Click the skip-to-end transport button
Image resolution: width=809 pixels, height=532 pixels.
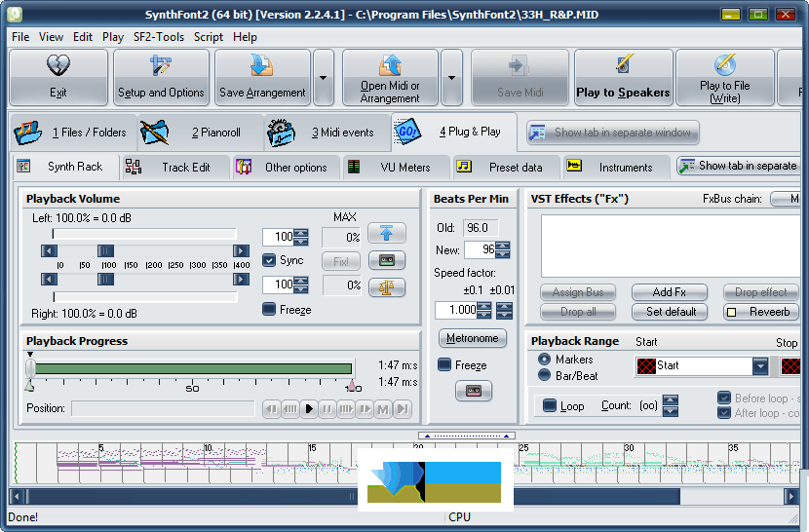click(402, 409)
